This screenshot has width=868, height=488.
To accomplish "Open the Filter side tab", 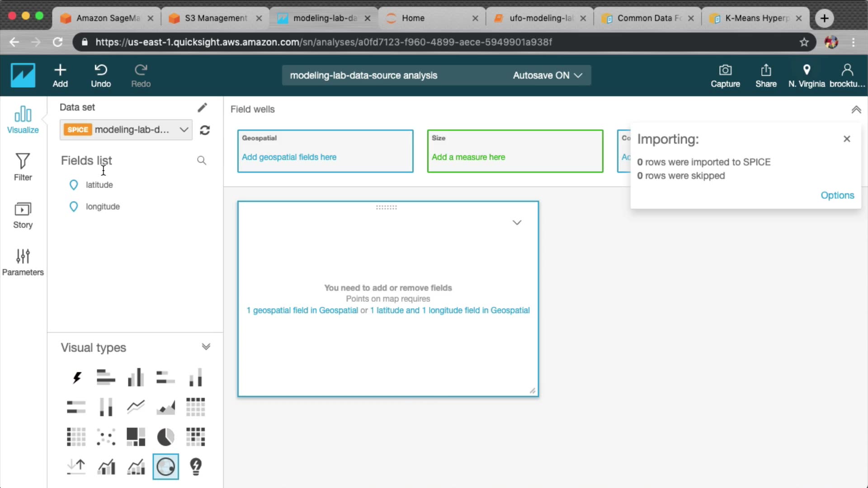I will [x=23, y=167].
